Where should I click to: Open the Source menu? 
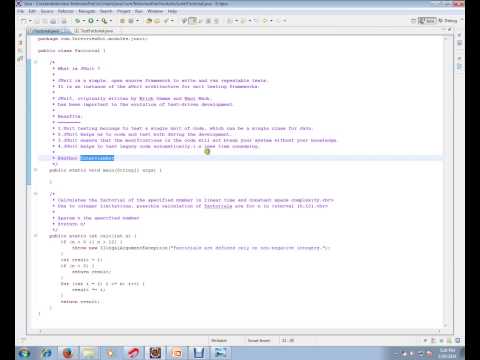point(47,11)
